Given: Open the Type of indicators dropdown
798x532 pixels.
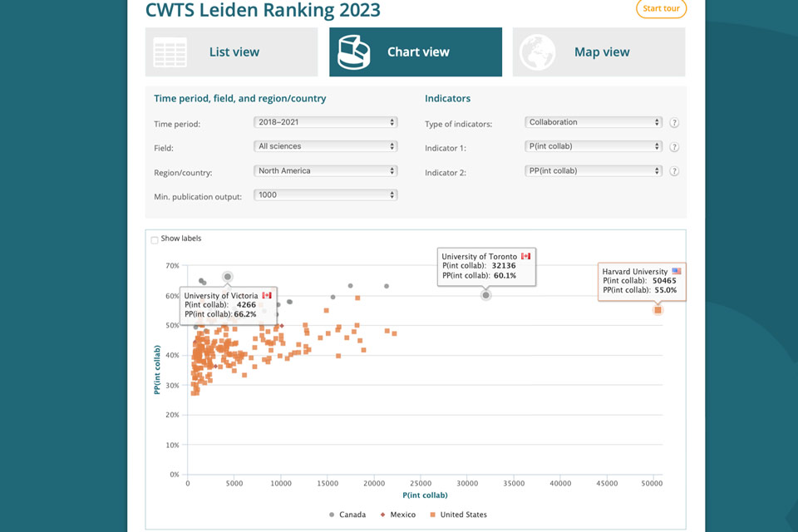Looking at the screenshot, I should coord(594,122).
